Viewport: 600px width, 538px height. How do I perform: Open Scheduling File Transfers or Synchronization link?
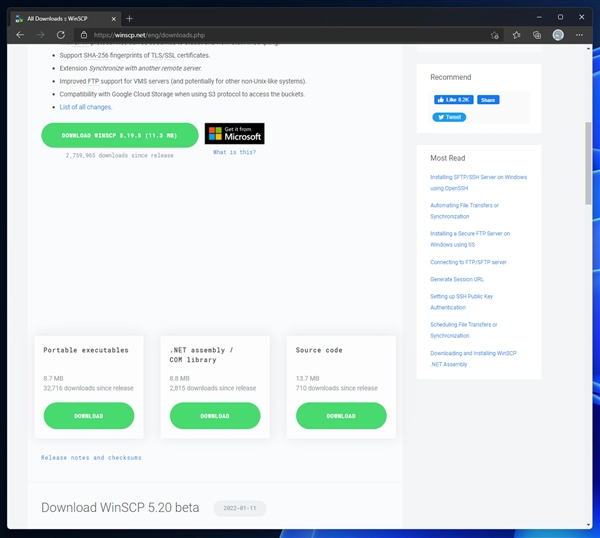463,330
